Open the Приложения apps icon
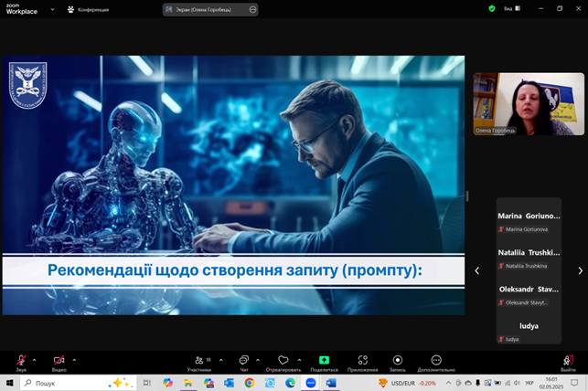This screenshot has width=588, height=391. coord(363,361)
